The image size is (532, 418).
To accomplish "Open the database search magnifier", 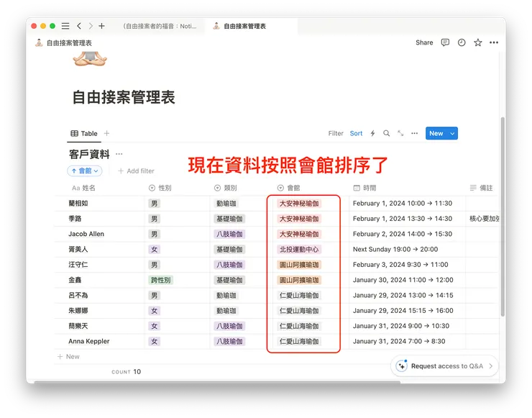I will point(387,133).
